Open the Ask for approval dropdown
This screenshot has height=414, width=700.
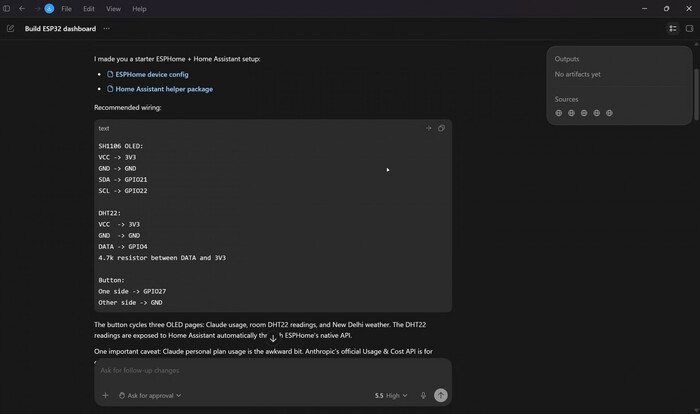pos(150,395)
